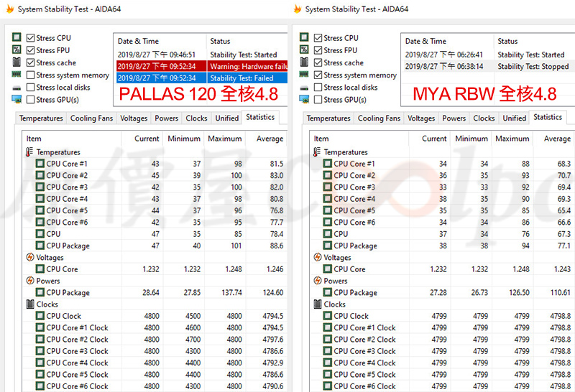
Task: Click Maximum column header in left window
Action: 225,139
